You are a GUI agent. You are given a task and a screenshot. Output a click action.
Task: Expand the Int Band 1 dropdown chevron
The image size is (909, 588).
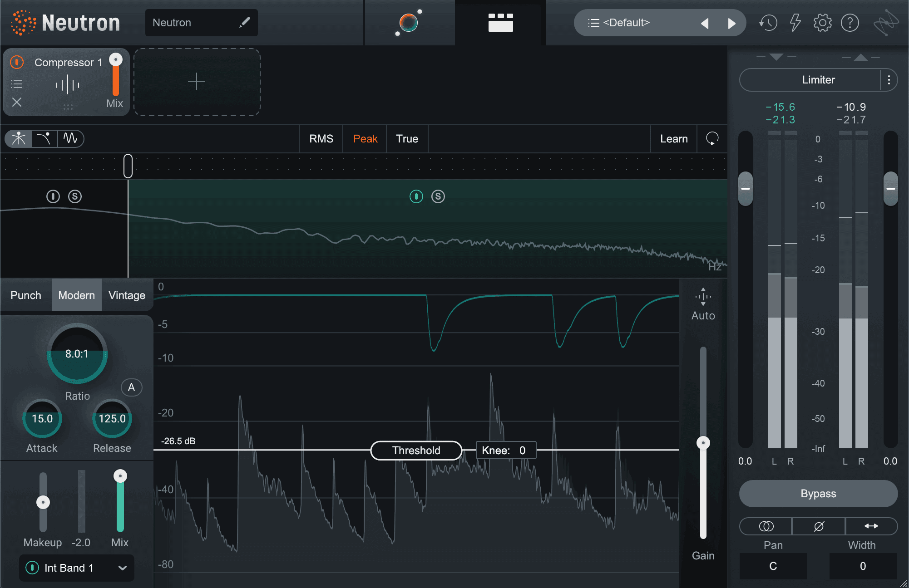pos(122,568)
